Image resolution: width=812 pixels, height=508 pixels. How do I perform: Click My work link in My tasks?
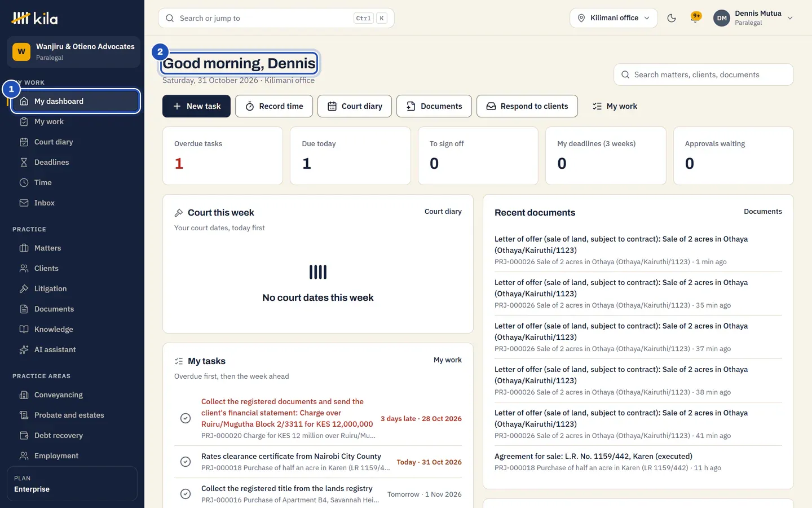click(448, 360)
